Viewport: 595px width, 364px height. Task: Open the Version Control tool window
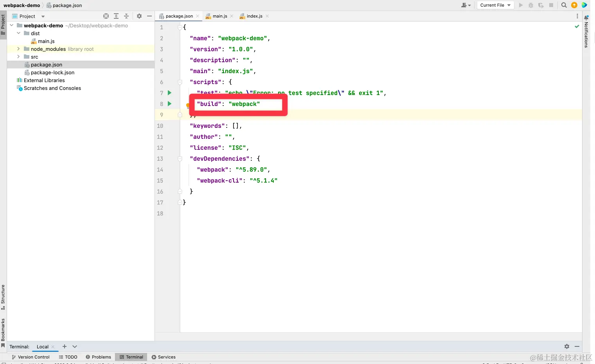coord(31,357)
